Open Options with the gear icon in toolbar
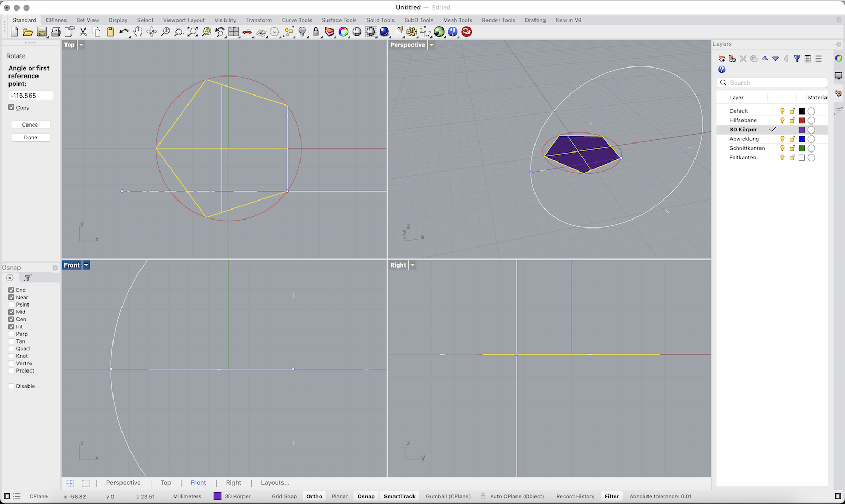Image resolution: width=845 pixels, height=504 pixels. (412, 32)
